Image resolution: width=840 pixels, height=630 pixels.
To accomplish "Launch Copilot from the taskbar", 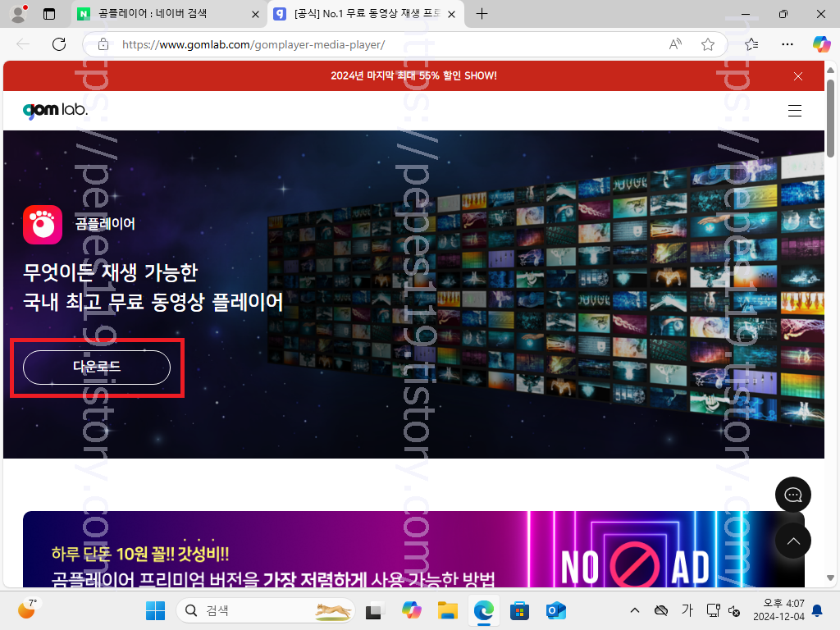I will (x=412, y=610).
